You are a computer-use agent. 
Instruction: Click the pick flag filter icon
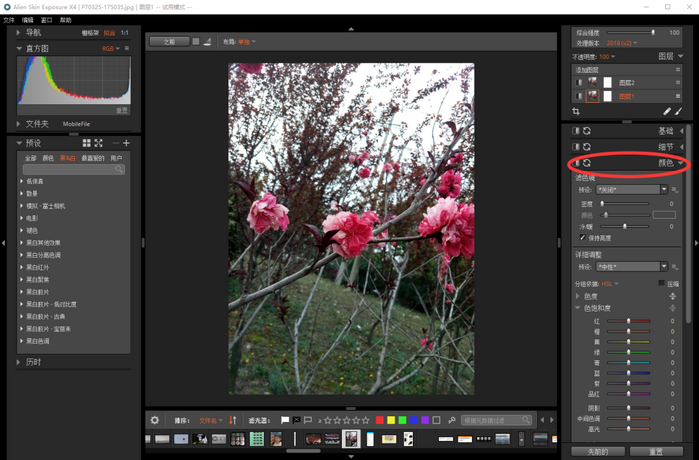(285, 420)
